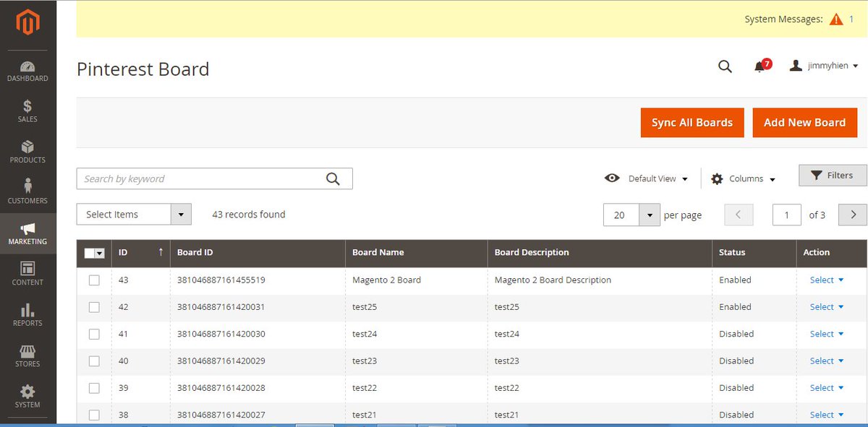The image size is (868, 427).
Task: Open the Sales sidebar menu
Action: click(27, 111)
